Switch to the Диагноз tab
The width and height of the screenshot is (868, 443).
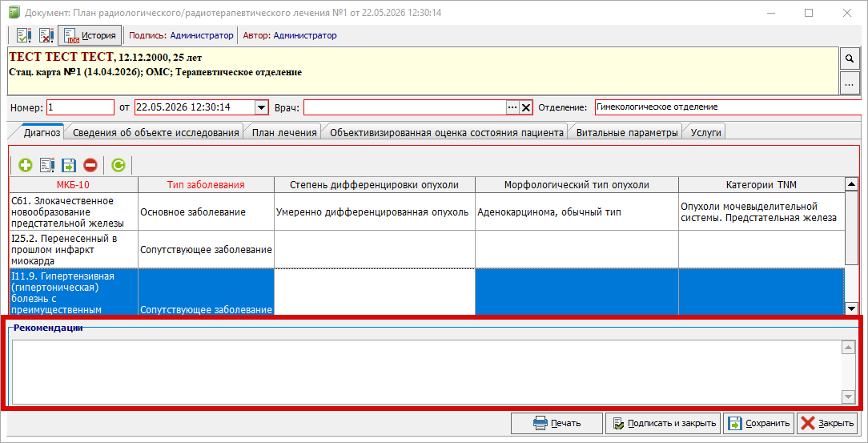(x=42, y=133)
